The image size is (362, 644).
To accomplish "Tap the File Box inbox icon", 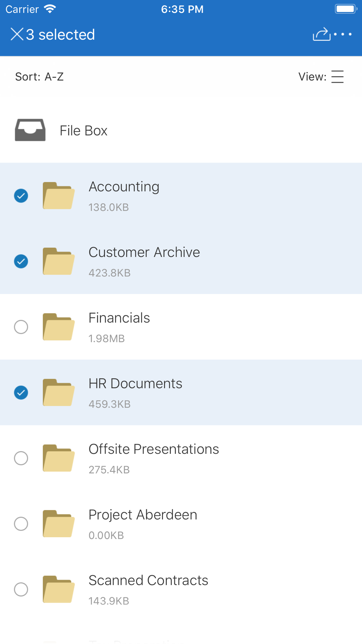I will [30, 130].
